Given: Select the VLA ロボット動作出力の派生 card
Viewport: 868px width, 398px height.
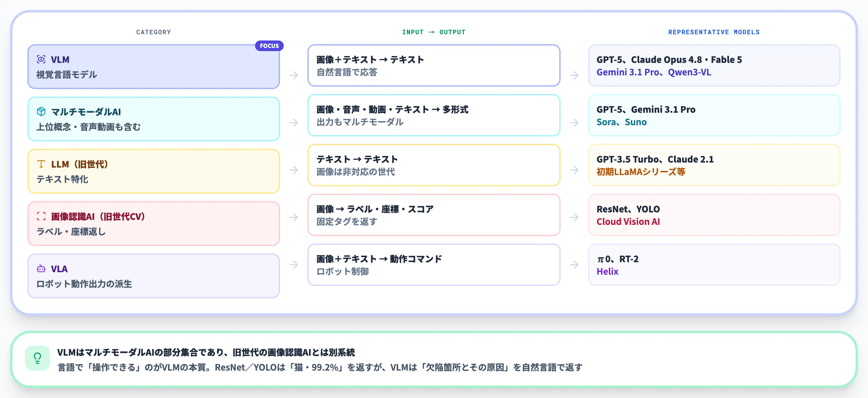Looking at the screenshot, I should pos(154,276).
